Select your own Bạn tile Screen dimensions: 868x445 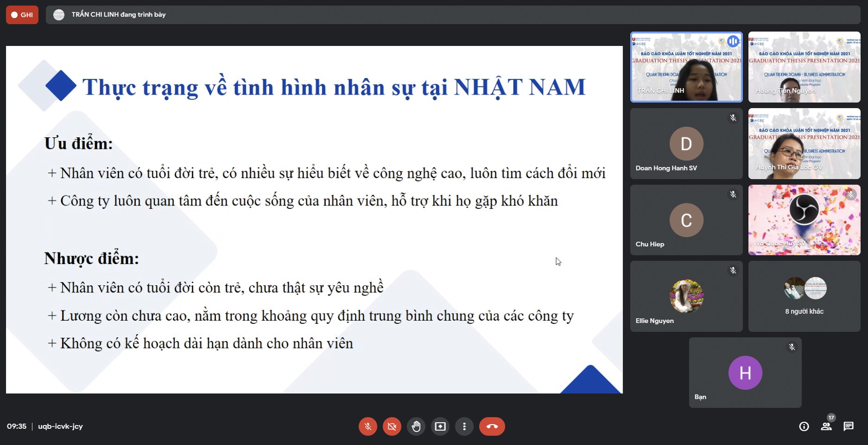pyautogui.click(x=745, y=373)
